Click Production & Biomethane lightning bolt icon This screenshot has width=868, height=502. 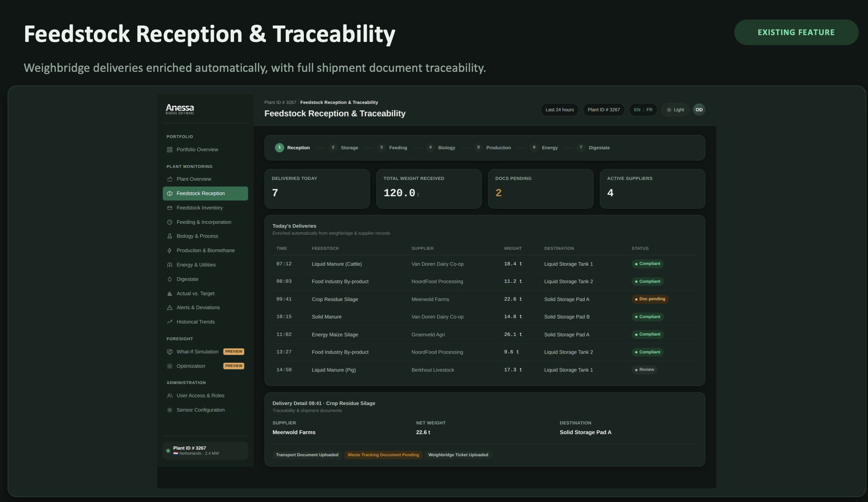(x=170, y=251)
